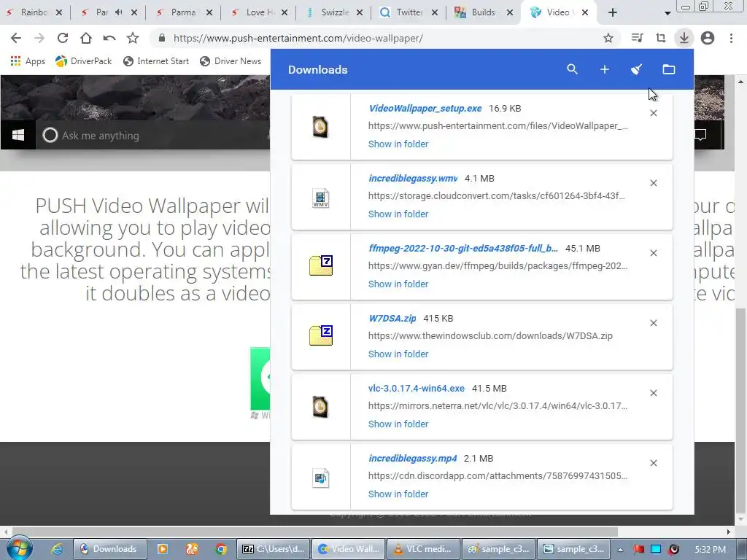Open the Apps bookmark
The height and width of the screenshot is (560, 747).
tap(28, 61)
